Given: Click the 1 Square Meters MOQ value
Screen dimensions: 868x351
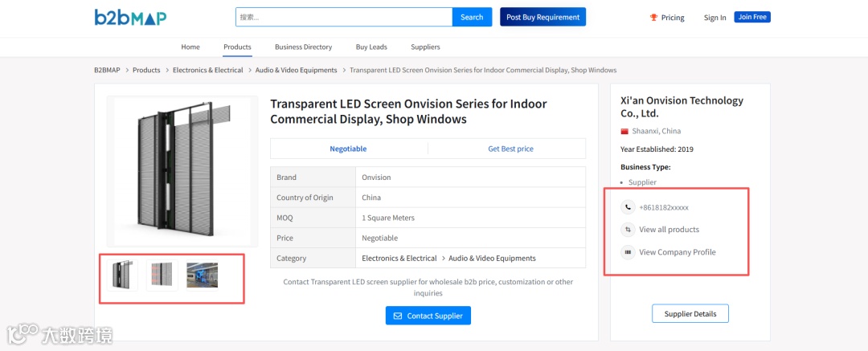Looking at the screenshot, I should click(388, 218).
